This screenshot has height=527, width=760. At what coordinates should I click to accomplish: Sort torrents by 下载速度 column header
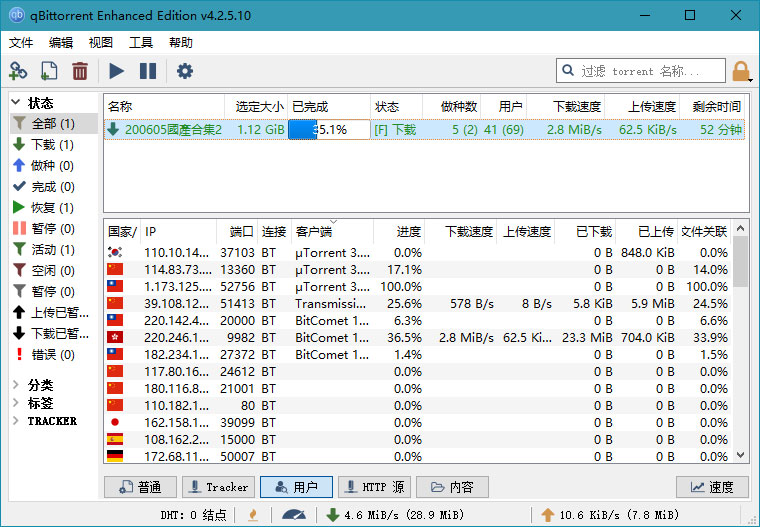(566, 106)
